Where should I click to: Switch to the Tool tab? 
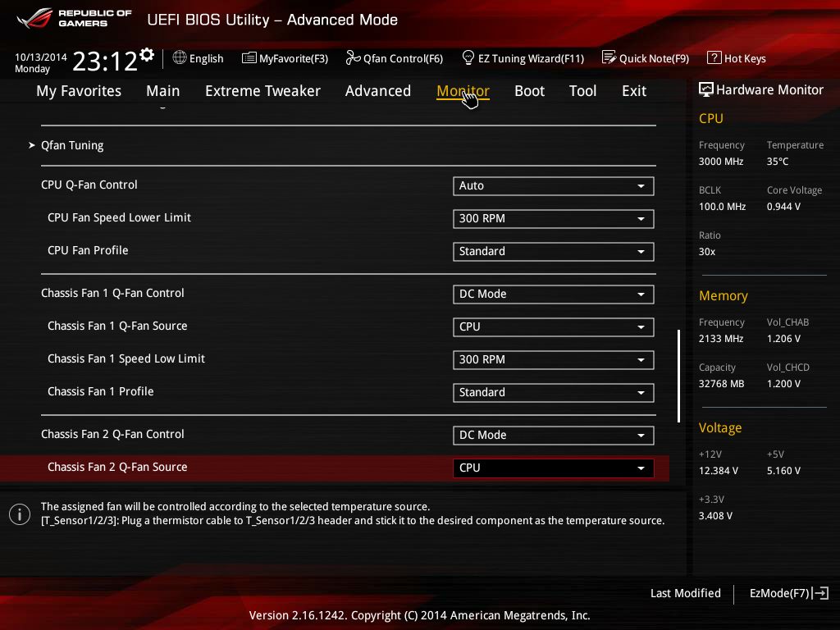[582, 91]
